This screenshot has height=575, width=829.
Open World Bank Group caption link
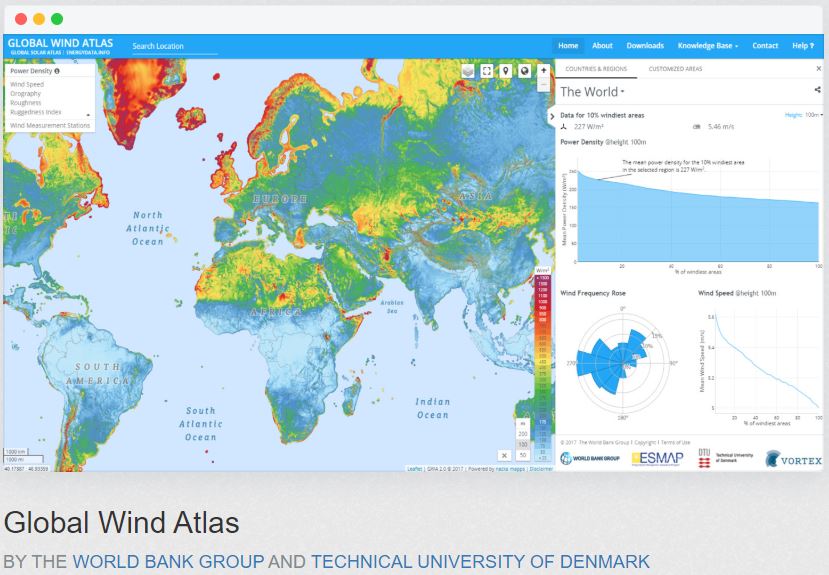coord(168,561)
